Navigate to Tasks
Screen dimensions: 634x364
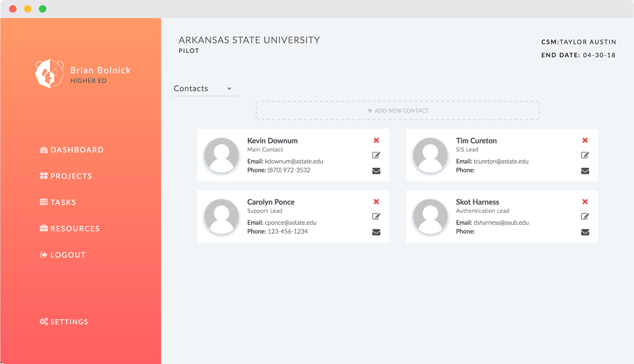58,202
